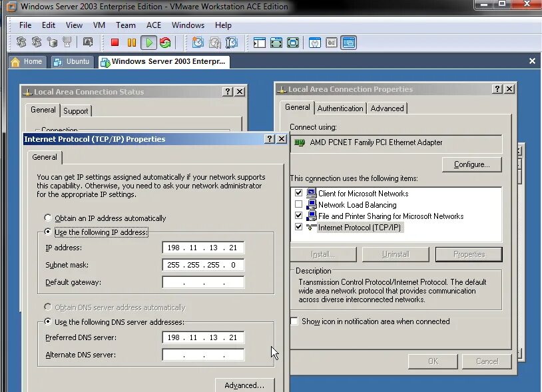Open the File menu
This screenshot has height=392, width=542.
25,25
